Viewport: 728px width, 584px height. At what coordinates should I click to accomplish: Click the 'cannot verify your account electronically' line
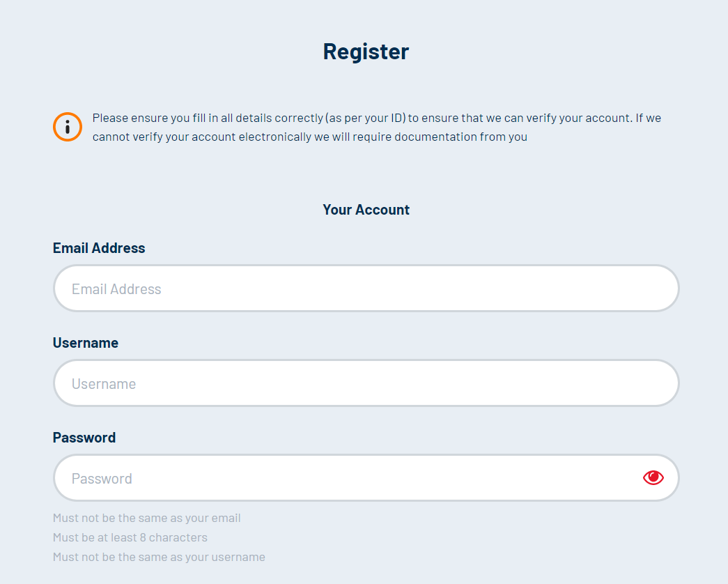point(310,137)
